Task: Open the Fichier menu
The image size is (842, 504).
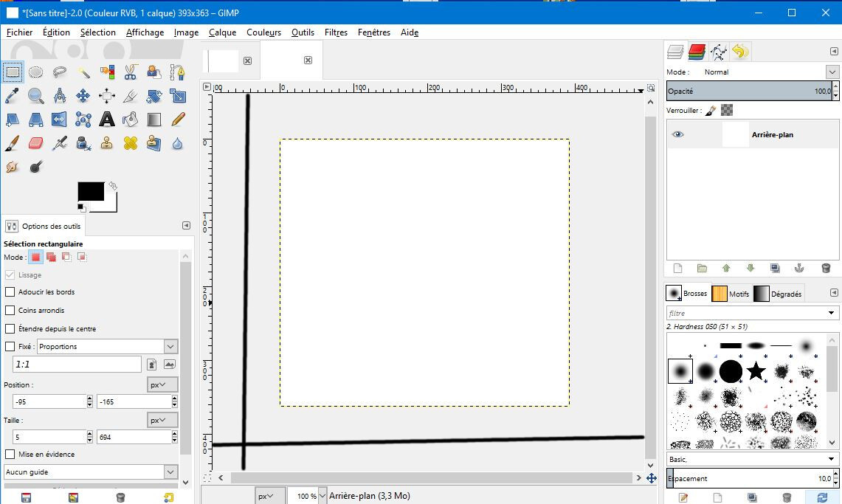Action: pos(19,32)
